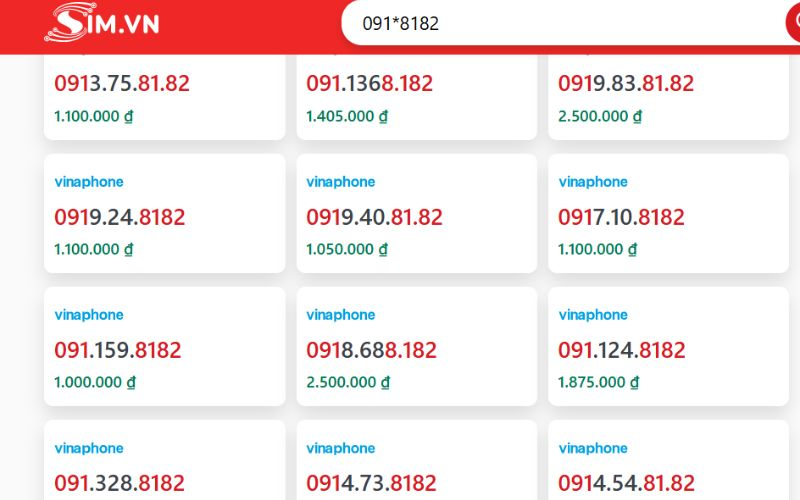Viewport: 800px width, 500px height.
Task: Select SIM number 0914.73.8182
Action: coord(371,483)
